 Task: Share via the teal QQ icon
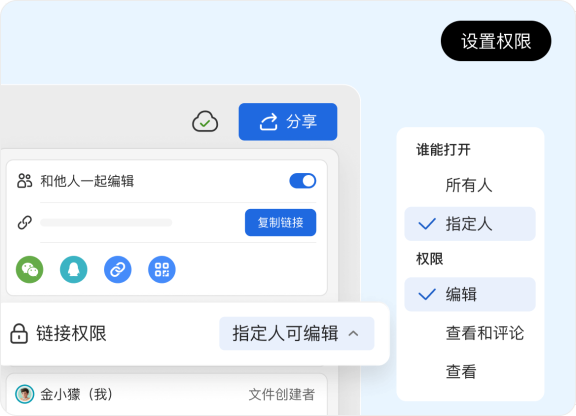point(73,269)
